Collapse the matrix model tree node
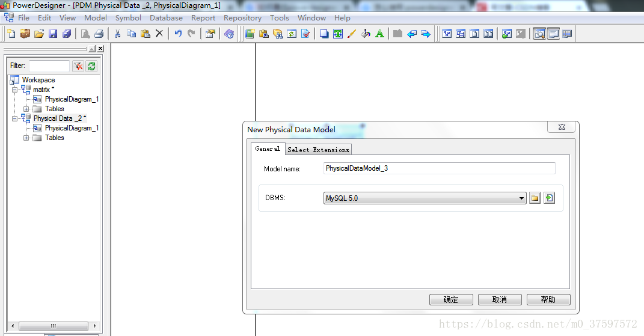The image size is (644, 336). pos(15,90)
